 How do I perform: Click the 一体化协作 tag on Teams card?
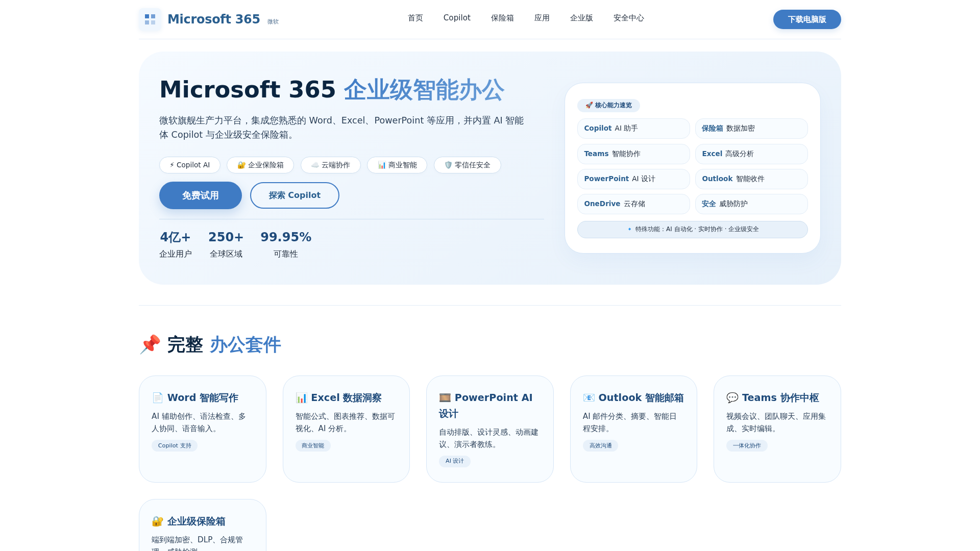[x=747, y=446]
